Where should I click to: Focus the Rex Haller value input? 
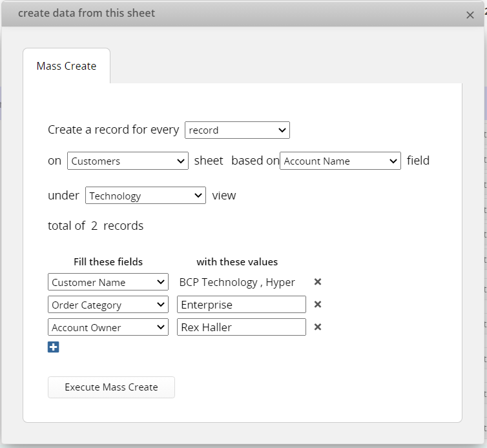[x=242, y=327]
